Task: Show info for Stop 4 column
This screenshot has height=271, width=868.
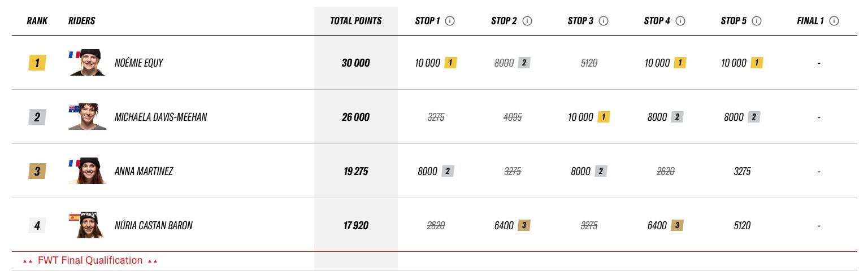Action: point(680,21)
